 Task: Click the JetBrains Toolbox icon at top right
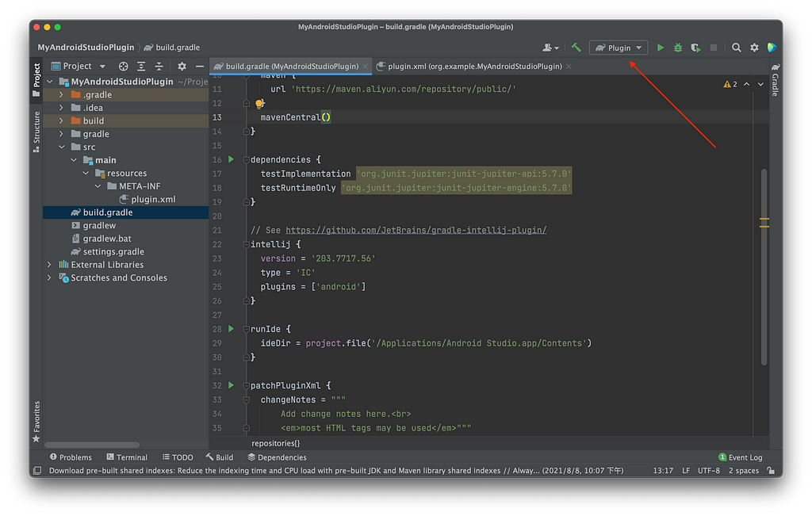pyautogui.click(x=772, y=48)
